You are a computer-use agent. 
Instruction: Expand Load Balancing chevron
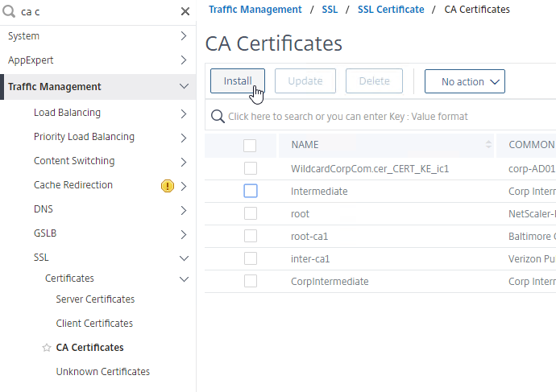tap(184, 113)
